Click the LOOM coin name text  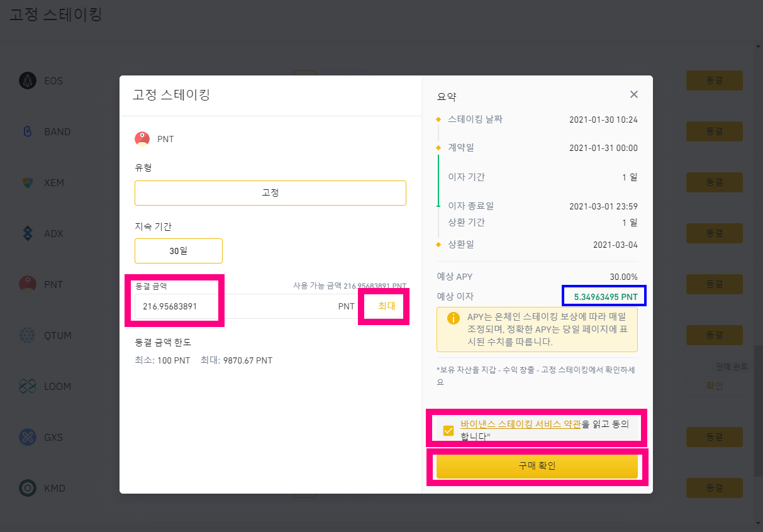click(57, 387)
